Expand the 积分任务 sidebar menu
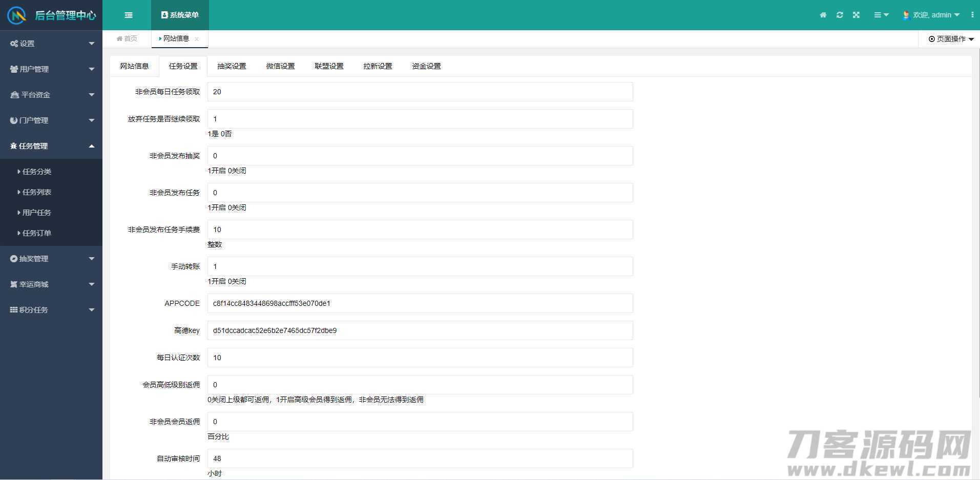980x480 pixels. (51, 310)
